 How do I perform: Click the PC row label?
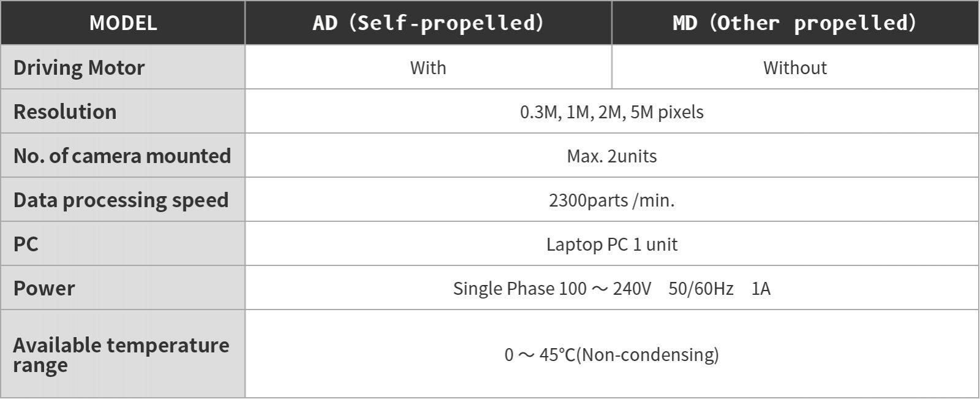point(26,244)
